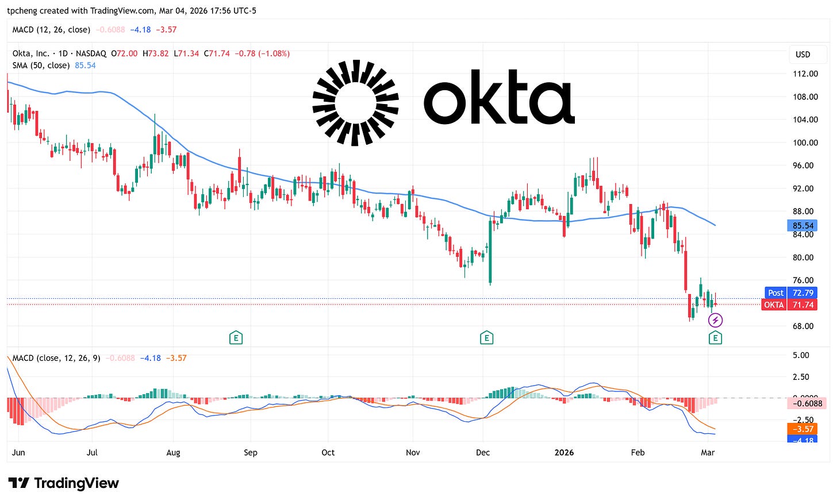Click the 'Feb' time axis label
The width and height of the screenshot is (837, 504).
[x=638, y=452]
